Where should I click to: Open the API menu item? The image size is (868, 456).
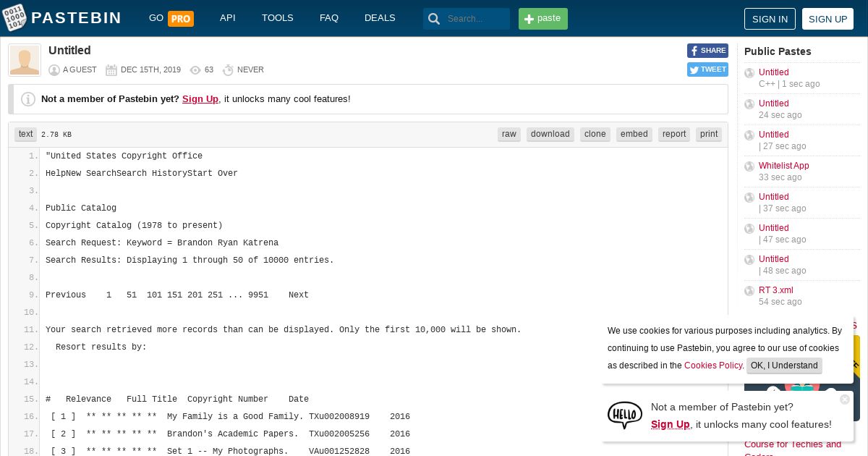228,18
